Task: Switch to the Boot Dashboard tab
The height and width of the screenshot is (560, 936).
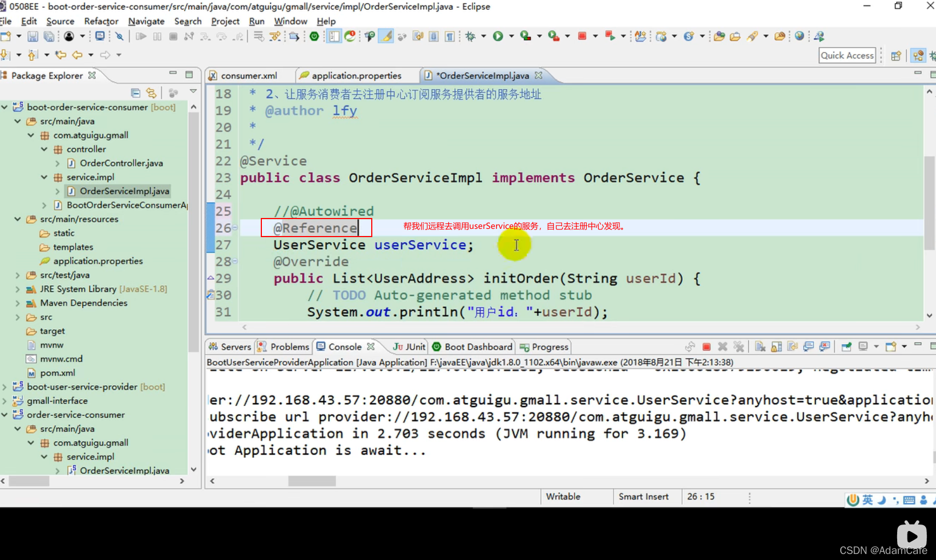Action: pyautogui.click(x=473, y=347)
